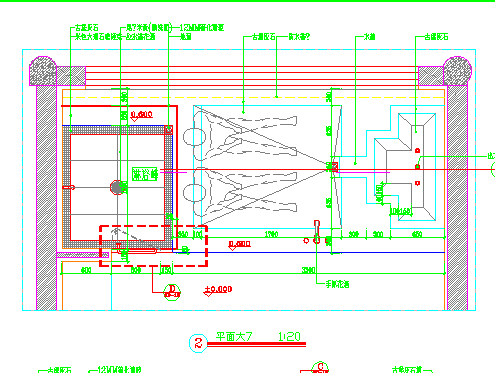Click the red square at the triangle apex

(x=334, y=167)
